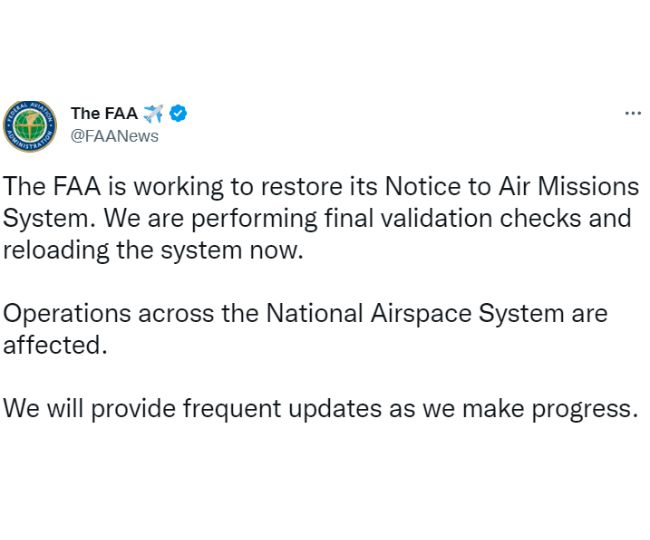This screenshot has width=650, height=540.
Task: Click the words "make progress."
Action: click(x=550, y=409)
